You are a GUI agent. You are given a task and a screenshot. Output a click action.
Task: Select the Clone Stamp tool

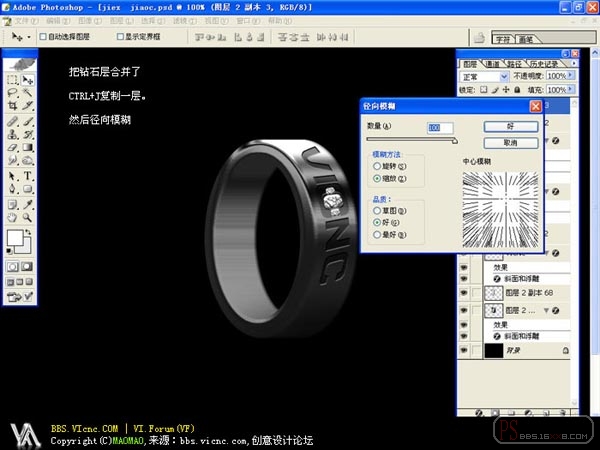tap(13, 134)
